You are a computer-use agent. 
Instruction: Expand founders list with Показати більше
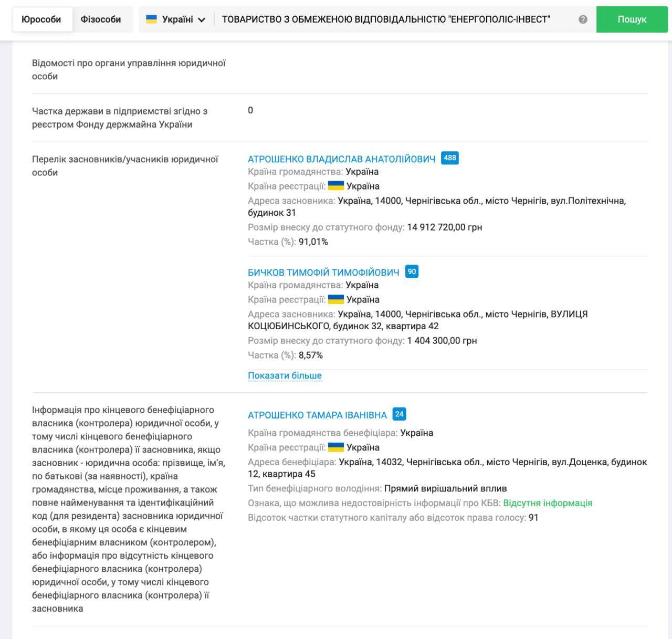[x=285, y=375]
